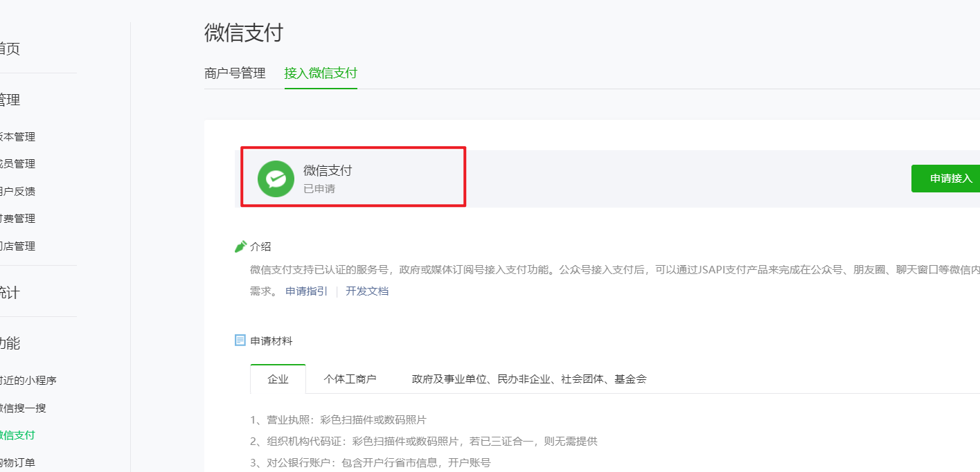Select the 接入微信支付 tab
This screenshot has width=980, height=472.
[321, 73]
